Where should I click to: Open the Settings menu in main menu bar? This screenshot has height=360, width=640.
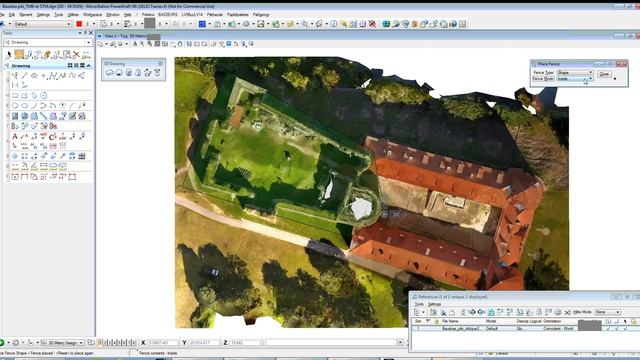[x=43, y=15]
